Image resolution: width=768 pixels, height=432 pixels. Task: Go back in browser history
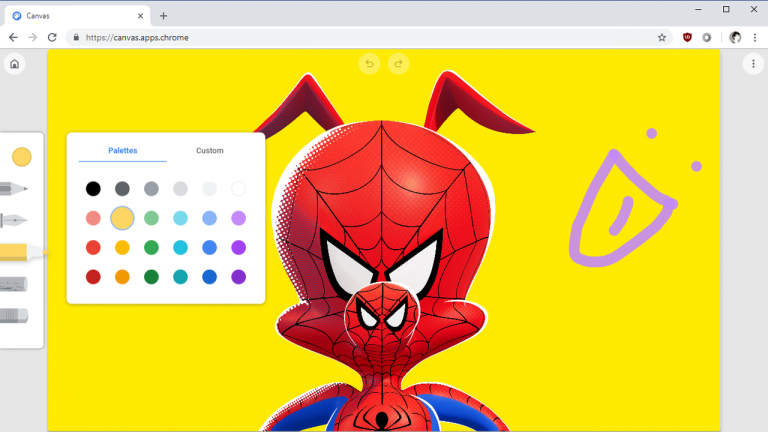pyautogui.click(x=13, y=37)
